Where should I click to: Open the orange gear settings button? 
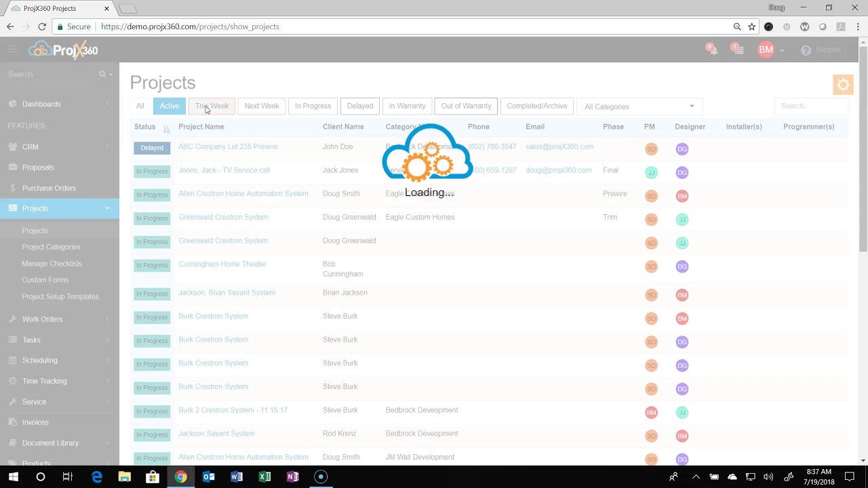coord(843,85)
